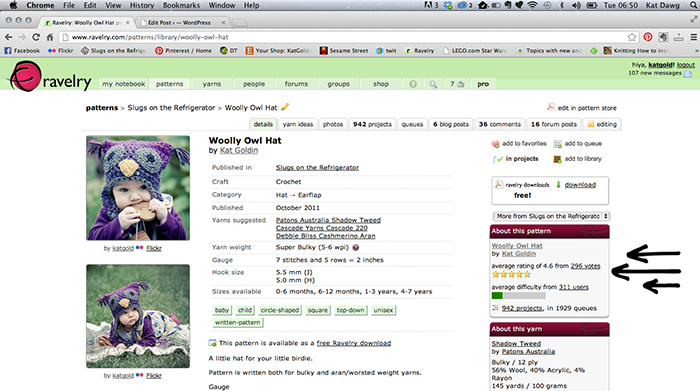This screenshot has width=700, height=391.
Task: Click the yarn weight info icon
Action: click(x=356, y=247)
